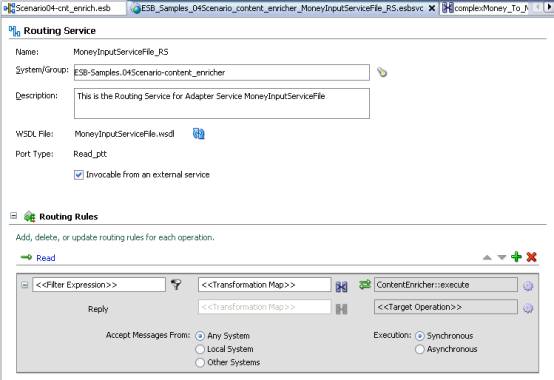Click the Routing Rules section icon
Image resolution: width=554 pixels, height=380 pixels.
[29, 216]
